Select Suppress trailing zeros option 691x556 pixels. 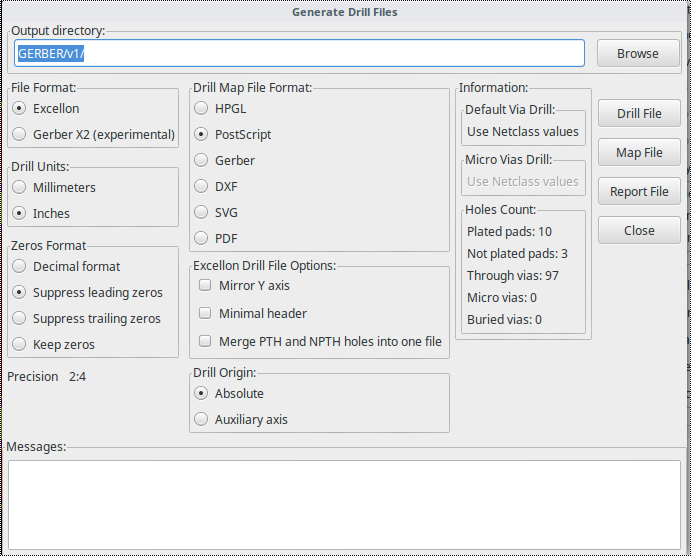[20, 318]
